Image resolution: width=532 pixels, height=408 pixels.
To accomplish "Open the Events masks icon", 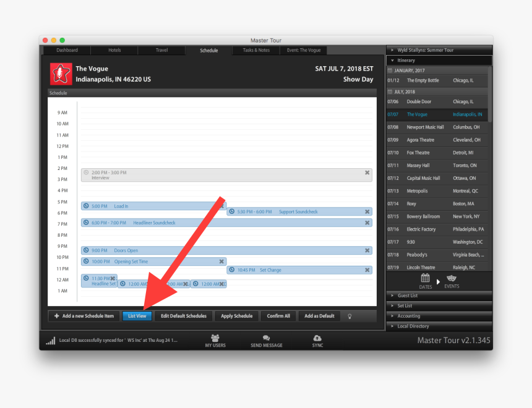I will tap(451, 278).
